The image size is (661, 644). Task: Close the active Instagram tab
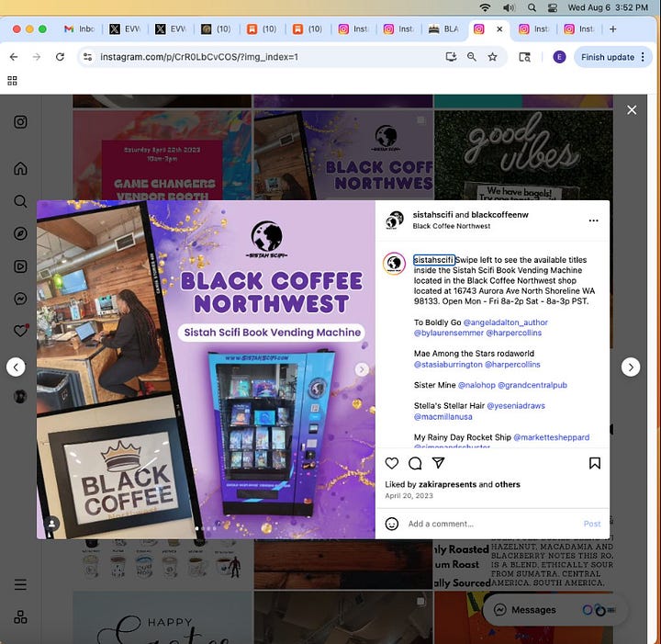(x=499, y=29)
